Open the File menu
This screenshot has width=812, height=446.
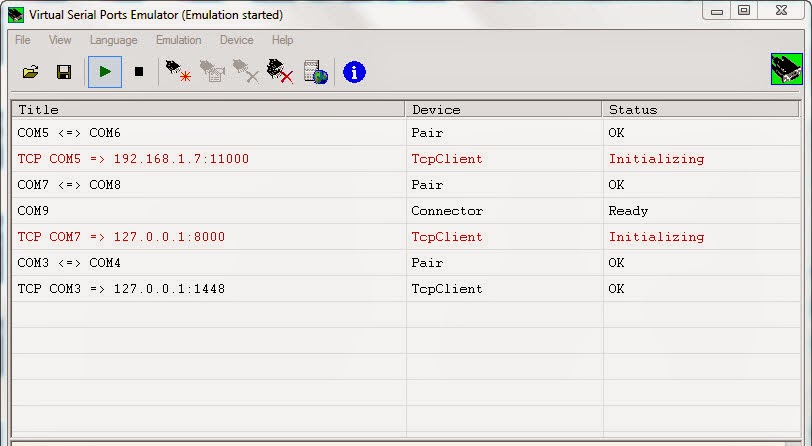click(x=23, y=40)
